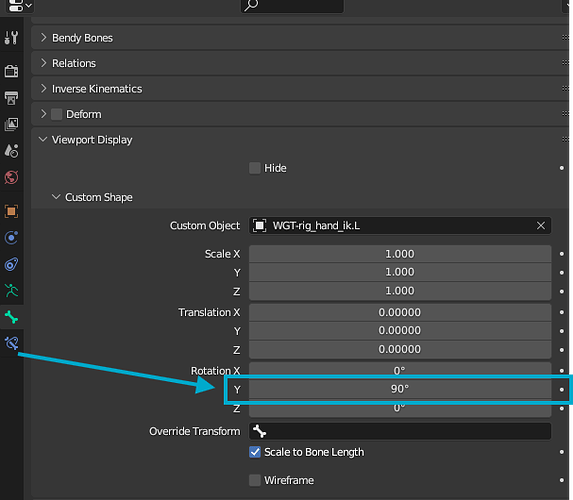Image resolution: width=573 pixels, height=500 pixels.
Task: Enable the Hide checkbox
Action: click(255, 168)
